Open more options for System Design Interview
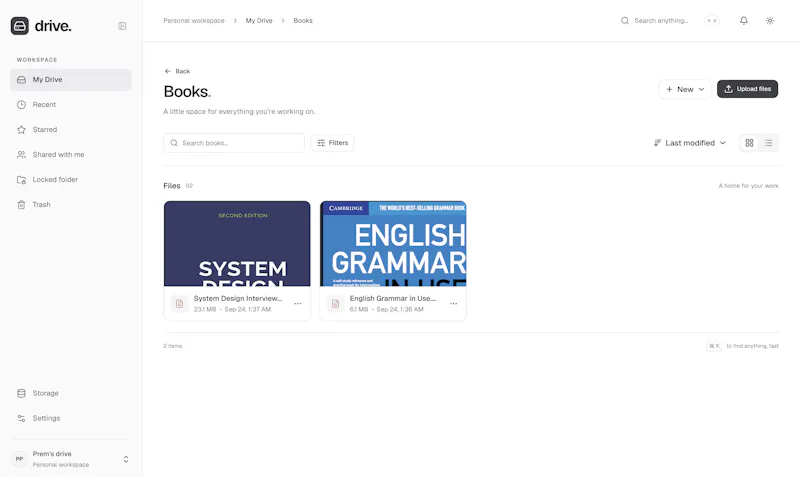 (x=297, y=304)
